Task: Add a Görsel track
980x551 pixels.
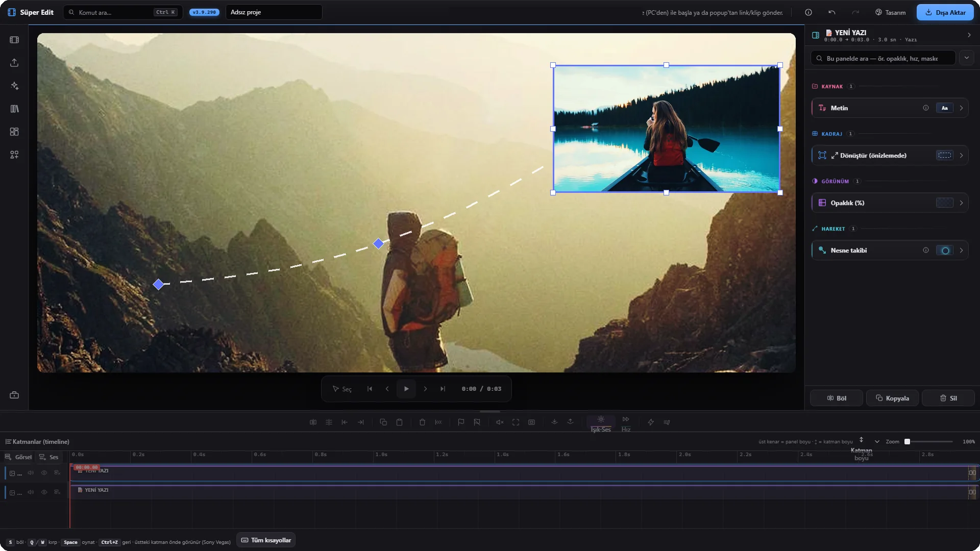Action: click(18, 457)
